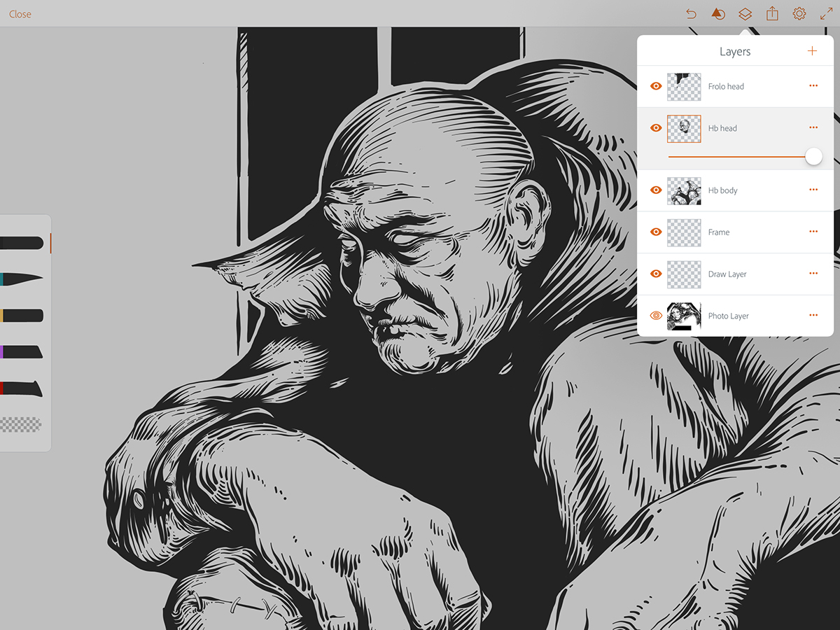Click the "Frame" layer name

(719, 232)
